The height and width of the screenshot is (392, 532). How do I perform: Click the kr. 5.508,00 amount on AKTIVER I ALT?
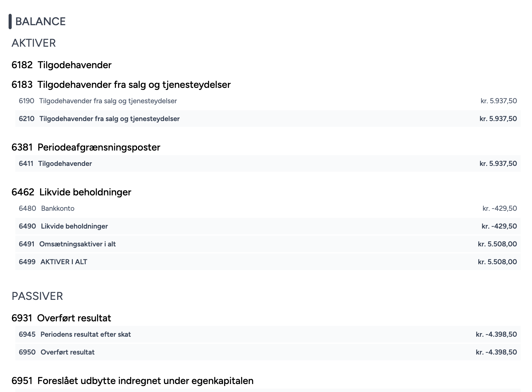click(497, 262)
